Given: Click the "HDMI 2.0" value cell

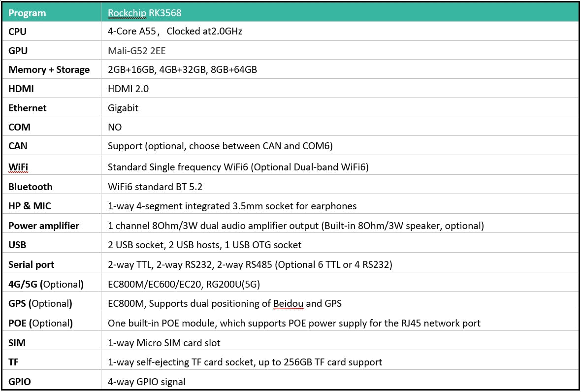Looking at the screenshot, I should pos(128,89).
